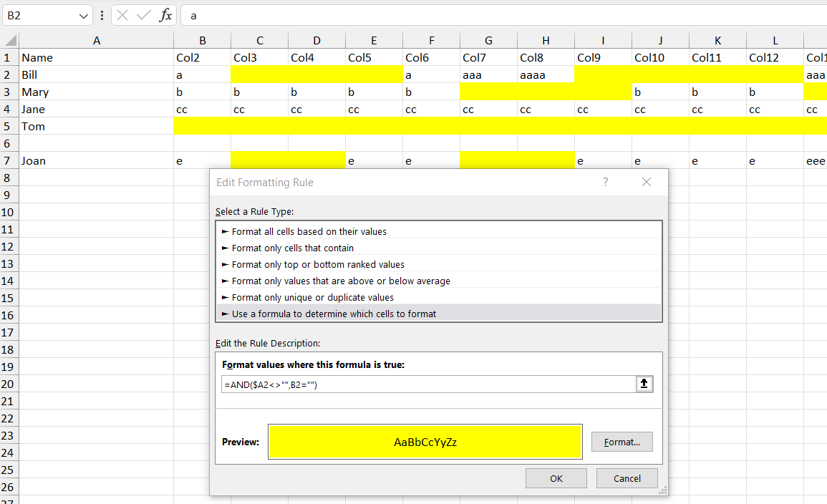
Task: Click the collapse dialog range selector icon
Action: (x=644, y=384)
